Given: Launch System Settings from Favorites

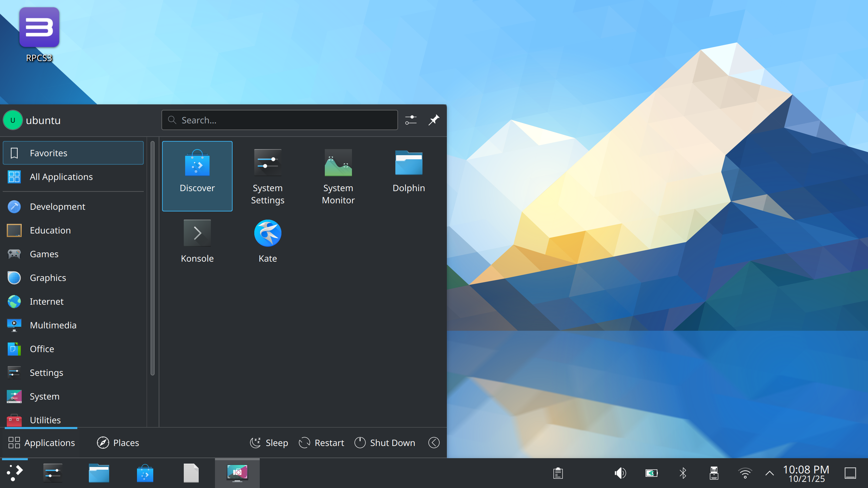Looking at the screenshot, I should [x=268, y=176].
